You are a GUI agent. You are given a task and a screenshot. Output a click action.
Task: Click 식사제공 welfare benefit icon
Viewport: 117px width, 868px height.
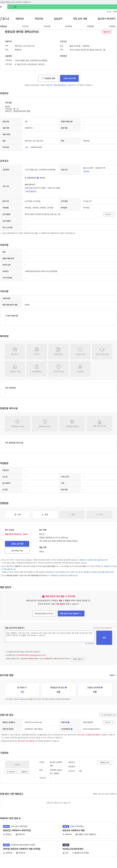80,369
